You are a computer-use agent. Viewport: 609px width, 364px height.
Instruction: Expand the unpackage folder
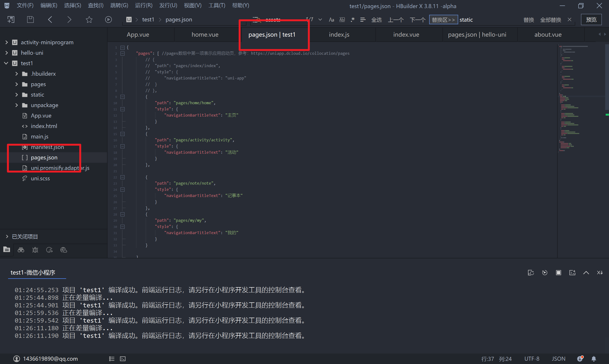point(16,105)
